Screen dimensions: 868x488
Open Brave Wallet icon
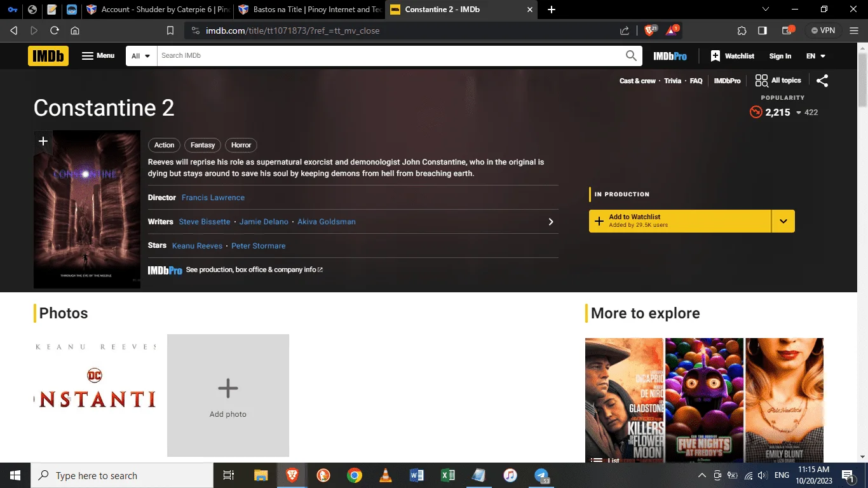789,30
